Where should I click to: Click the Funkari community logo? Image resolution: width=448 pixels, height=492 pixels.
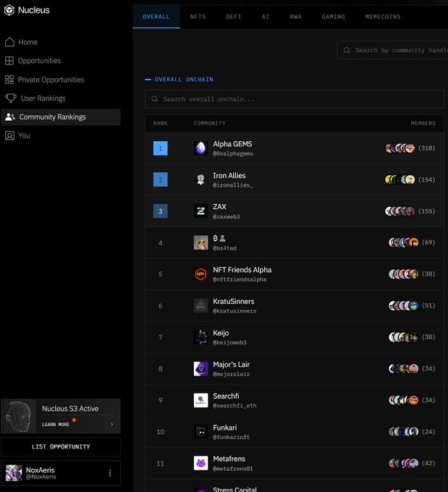(201, 432)
